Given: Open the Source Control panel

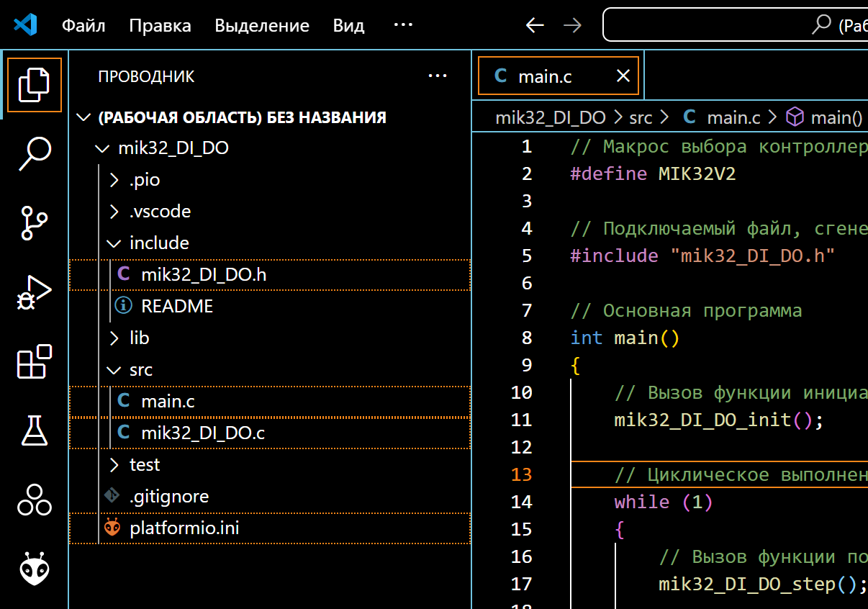Looking at the screenshot, I should click(33, 224).
